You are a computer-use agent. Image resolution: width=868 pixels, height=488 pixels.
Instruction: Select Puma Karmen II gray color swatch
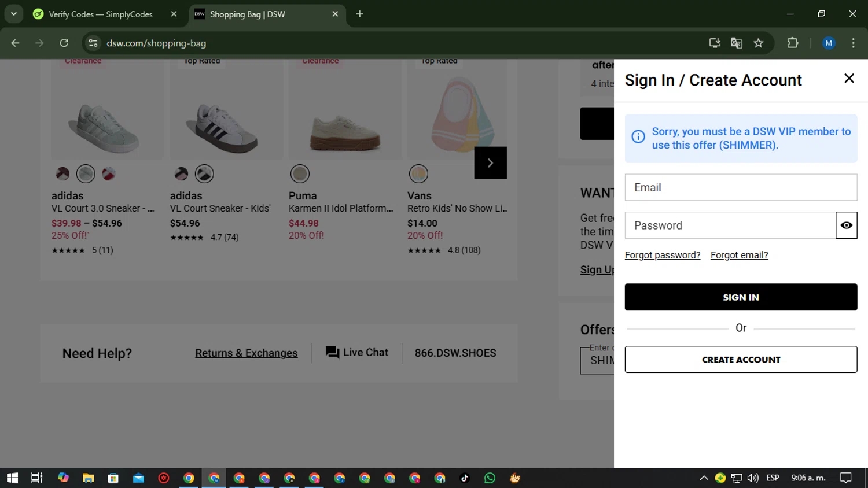click(300, 173)
